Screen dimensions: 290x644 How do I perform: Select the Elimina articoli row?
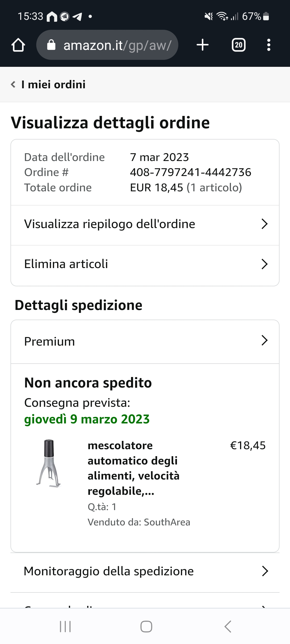coord(66,264)
